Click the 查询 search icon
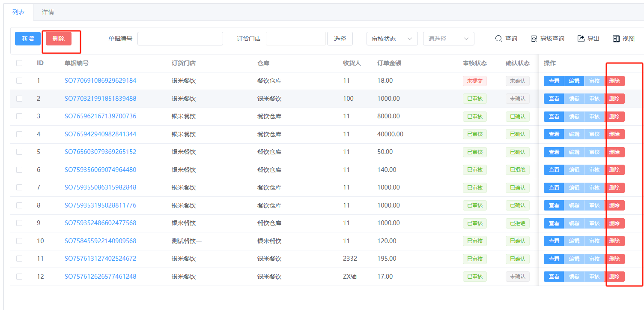The height and width of the screenshot is (310, 644). tap(498, 39)
